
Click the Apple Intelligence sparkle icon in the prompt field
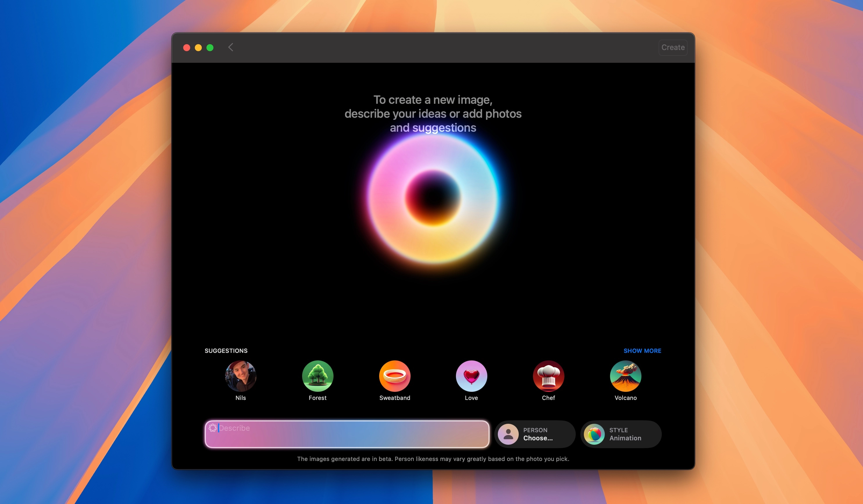(x=213, y=428)
